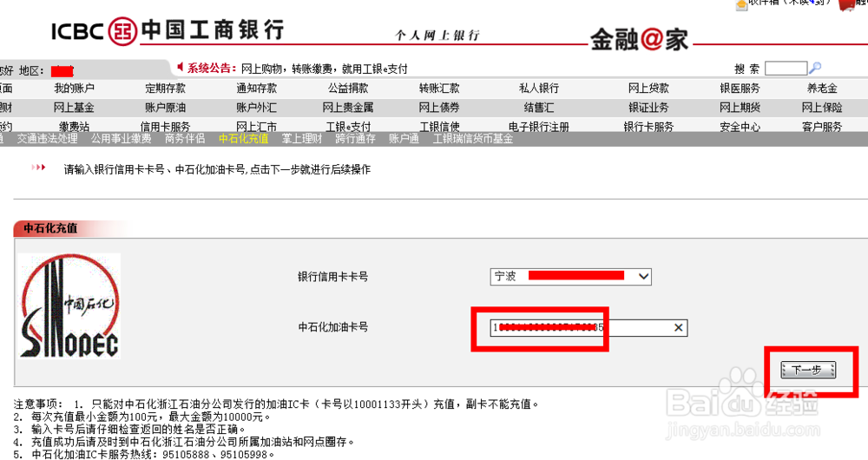Screen dimensions: 868x460
Task: Click the 中石化加油卡号 label
Action: pyautogui.click(x=332, y=327)
